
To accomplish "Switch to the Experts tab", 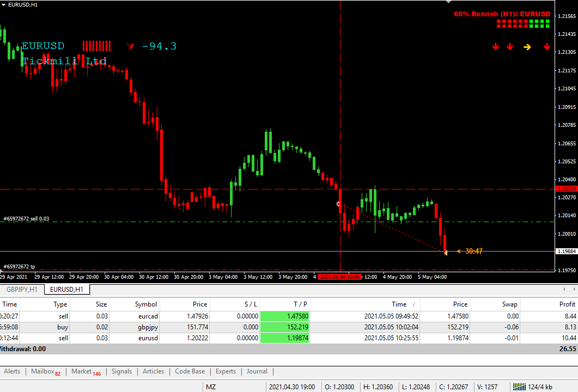I will pyautogui.click(x=226, y=371).
